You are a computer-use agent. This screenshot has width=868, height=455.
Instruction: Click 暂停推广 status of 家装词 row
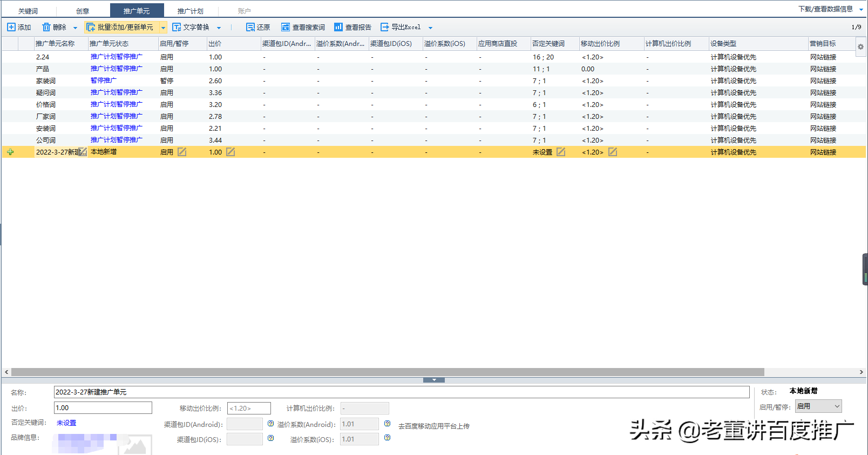(x=104, y=81)
